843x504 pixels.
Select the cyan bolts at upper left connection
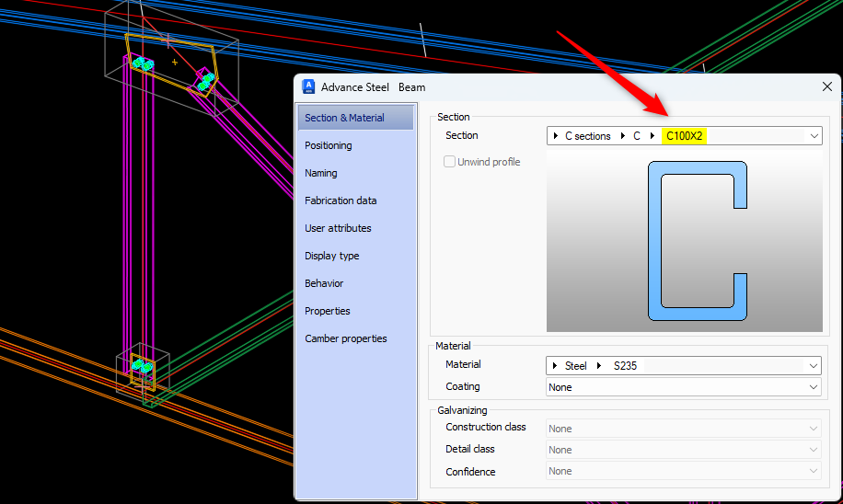click(143, 64)
